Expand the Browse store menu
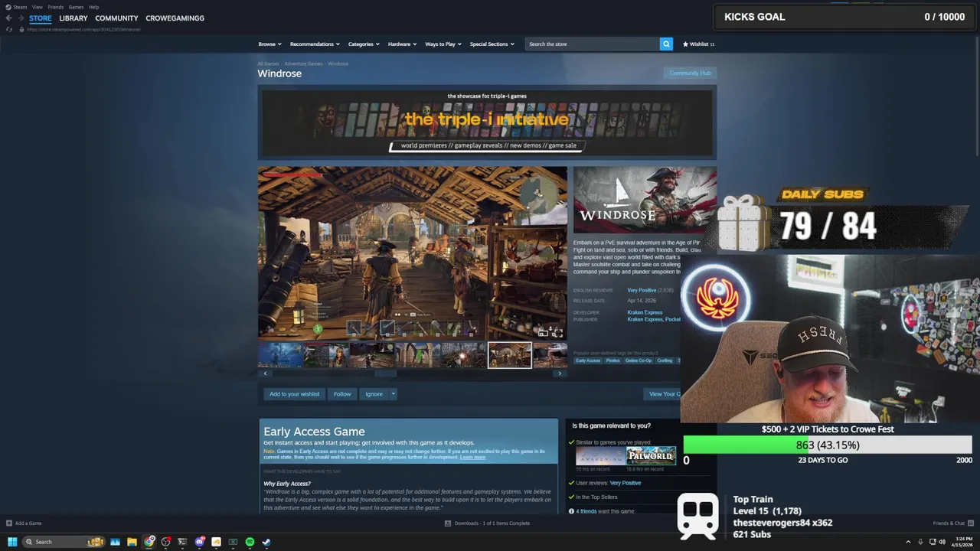980x551 pixels. (269, 44)
